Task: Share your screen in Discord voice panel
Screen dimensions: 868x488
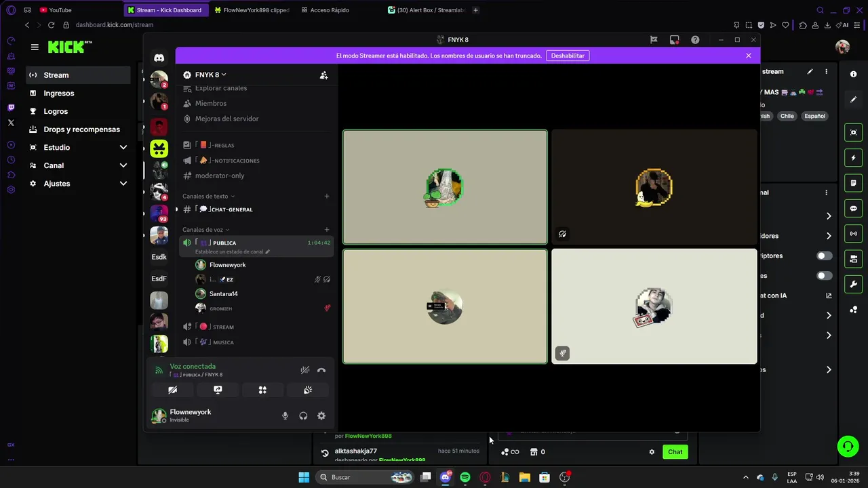Action: click(x=218, y=390)
